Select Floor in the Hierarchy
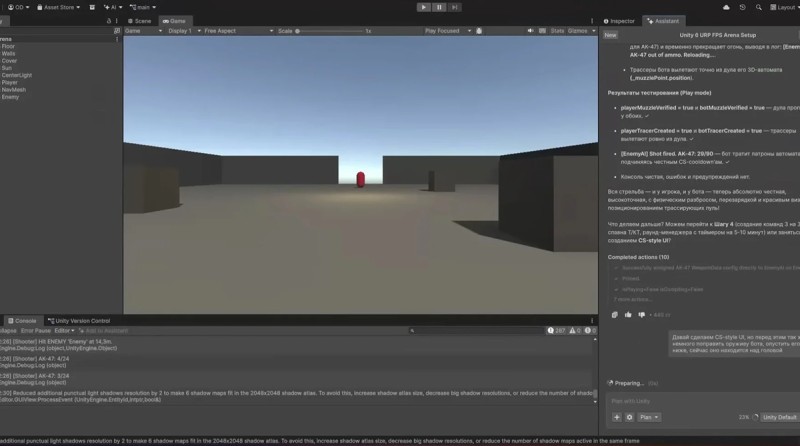 click(8, 46)
